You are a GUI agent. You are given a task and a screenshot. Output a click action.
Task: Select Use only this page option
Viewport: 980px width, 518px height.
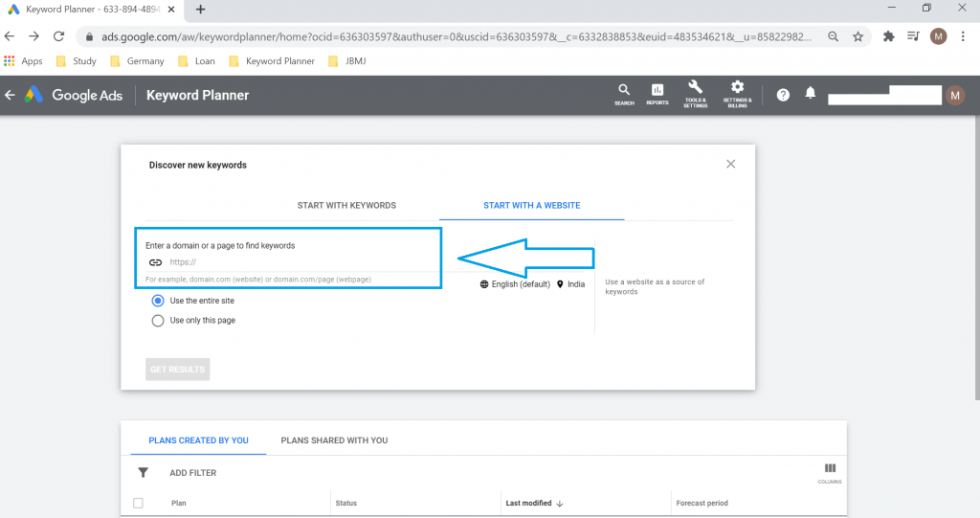click(x=158, y=321)
